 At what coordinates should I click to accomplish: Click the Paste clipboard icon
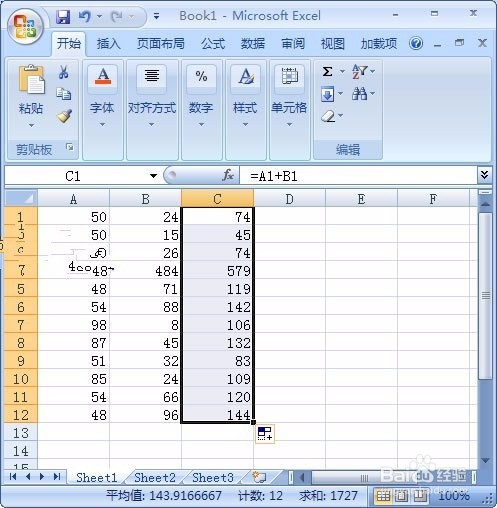(31, 79)
